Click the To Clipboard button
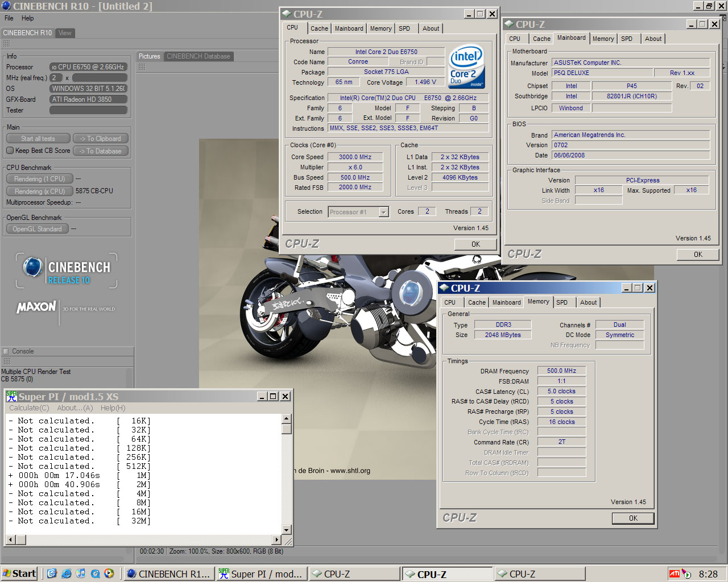The height and width of the screenshot is (582, 728). coord(101,139)
